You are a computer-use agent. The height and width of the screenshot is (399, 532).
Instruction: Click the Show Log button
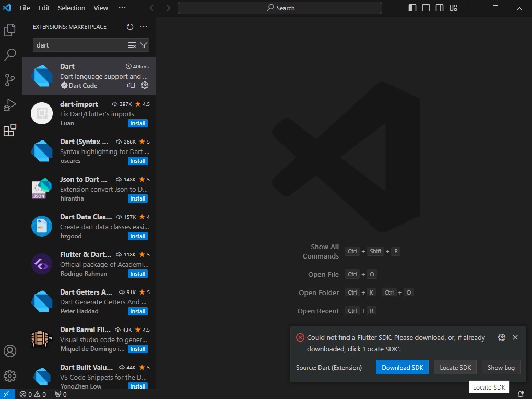[501, 368]
